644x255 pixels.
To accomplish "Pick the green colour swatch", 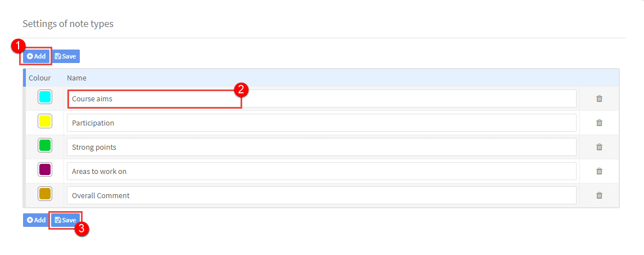I will (45, 146).
